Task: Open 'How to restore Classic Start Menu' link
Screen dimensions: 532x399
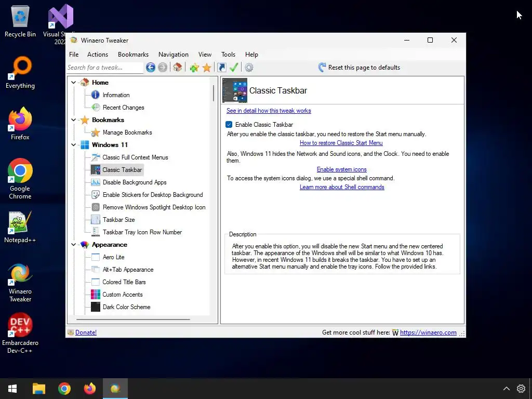Action: click(341, 143)
